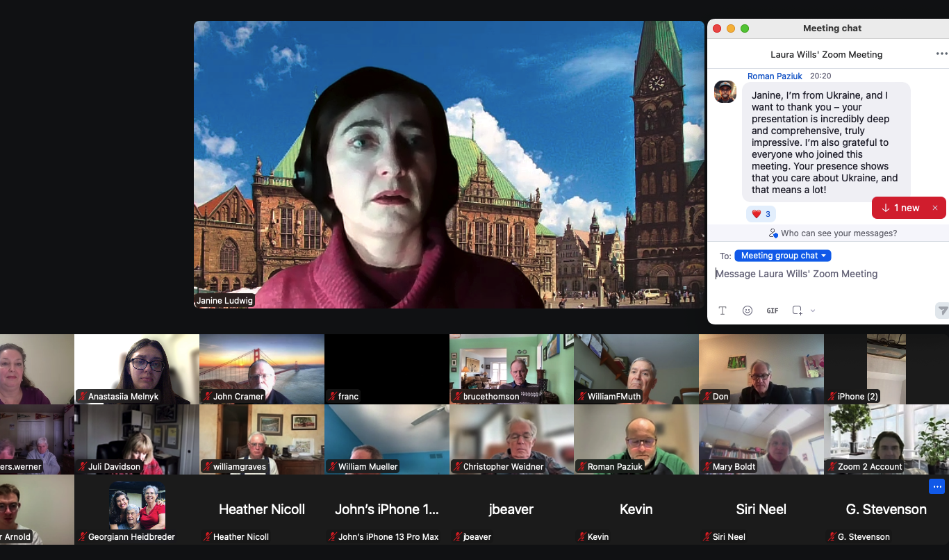The height and width of the screenshot is (560, 949).
Task: Select the John's iPhone 13 Pro Max tile
Action: click(387, 509)
